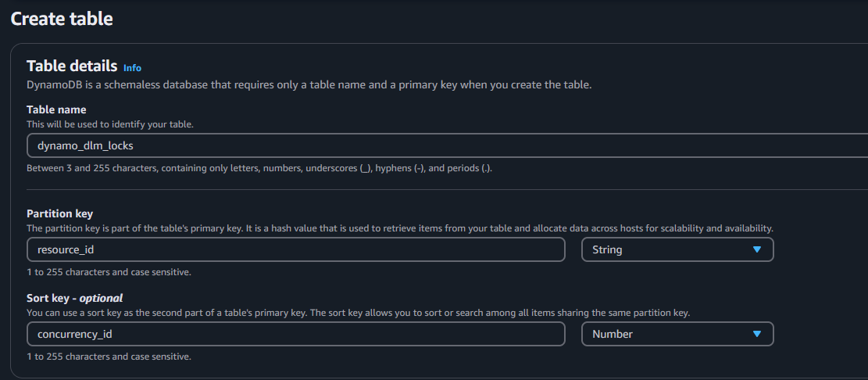Image resolution: width=868 pixels, height=380 pixels.
Task: Click the Partition key field label
Action: pyautogui.click(x=60, y=213)
